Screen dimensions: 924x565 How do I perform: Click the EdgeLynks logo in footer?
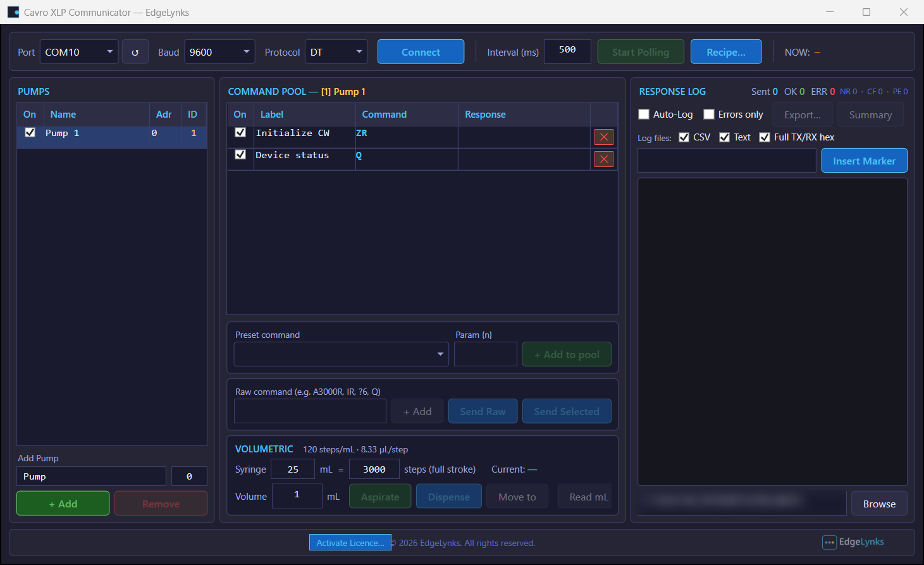tap(853, 542)
